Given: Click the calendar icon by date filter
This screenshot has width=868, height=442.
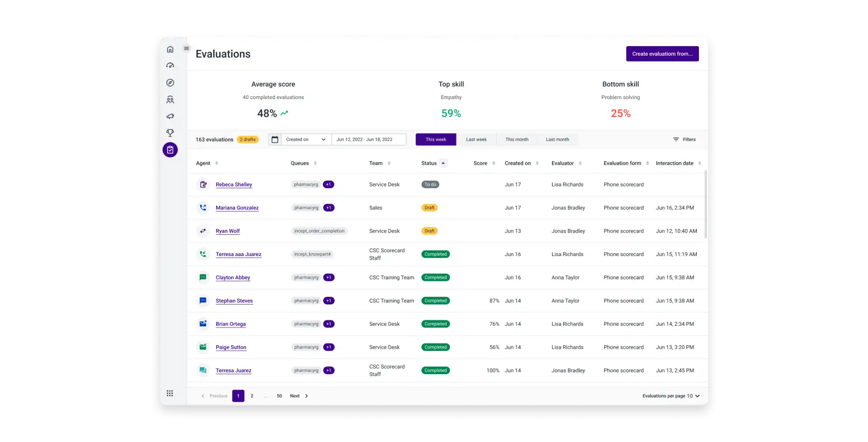Looking at the screenshot, I should (x=275, y=139).
